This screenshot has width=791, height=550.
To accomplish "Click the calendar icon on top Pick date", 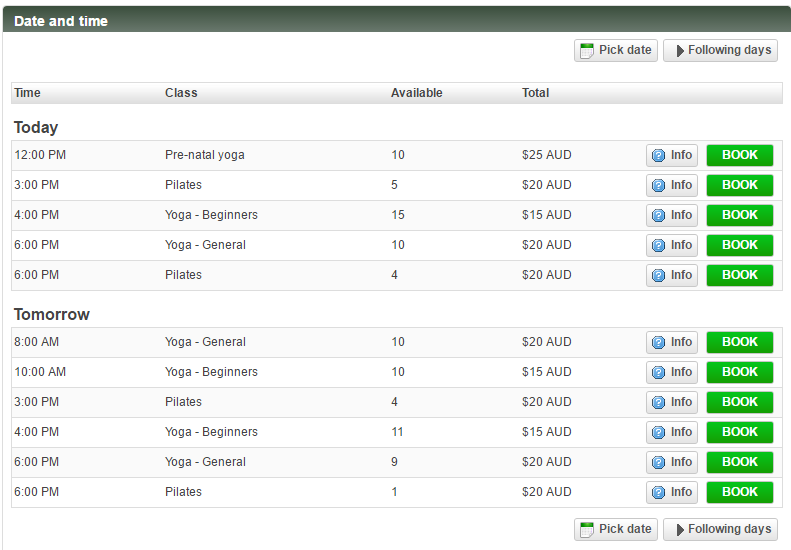I will click(587, 51).
